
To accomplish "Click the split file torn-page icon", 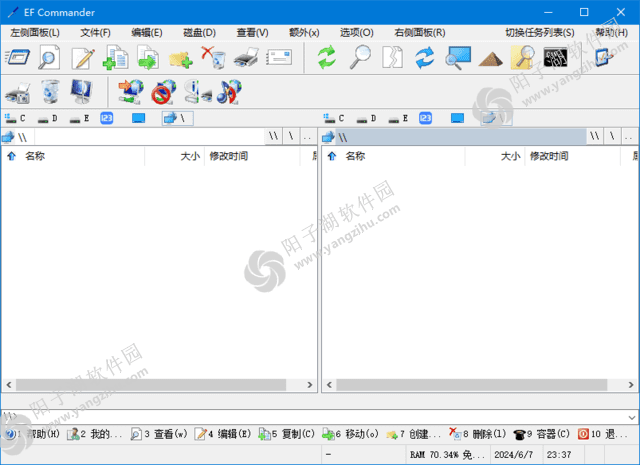I will tap(392, 57).
